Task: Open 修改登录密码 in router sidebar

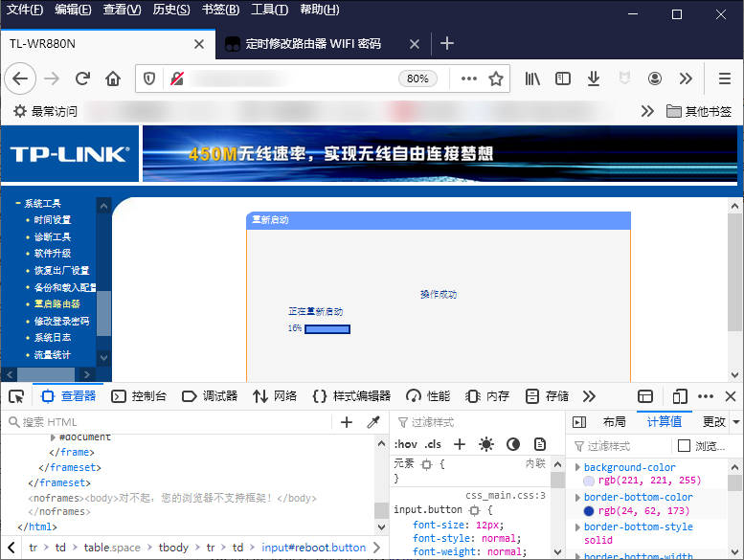Action: [x=61, y=321]
